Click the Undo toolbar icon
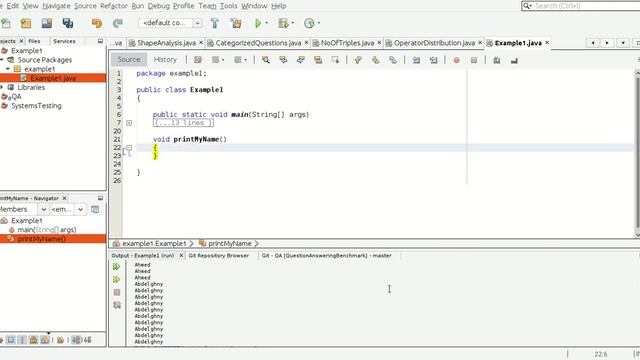Viewport: 640px width, 360px height. tap(97, 23)
